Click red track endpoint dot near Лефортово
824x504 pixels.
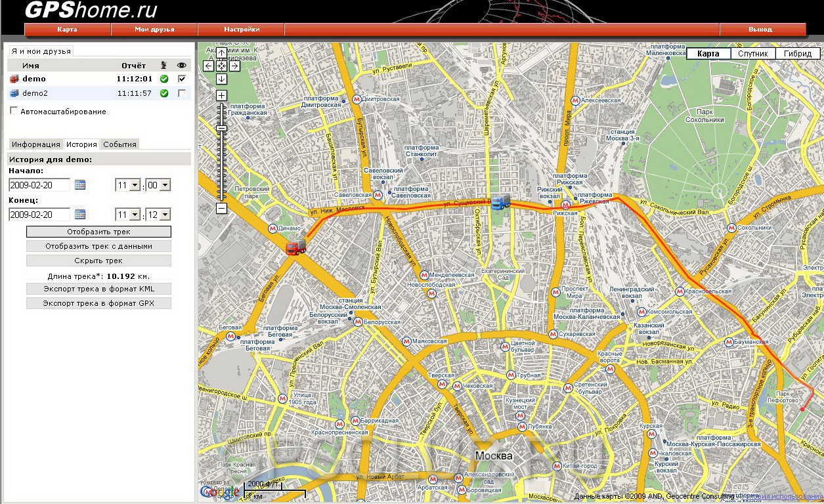click(x=802, y=409)
